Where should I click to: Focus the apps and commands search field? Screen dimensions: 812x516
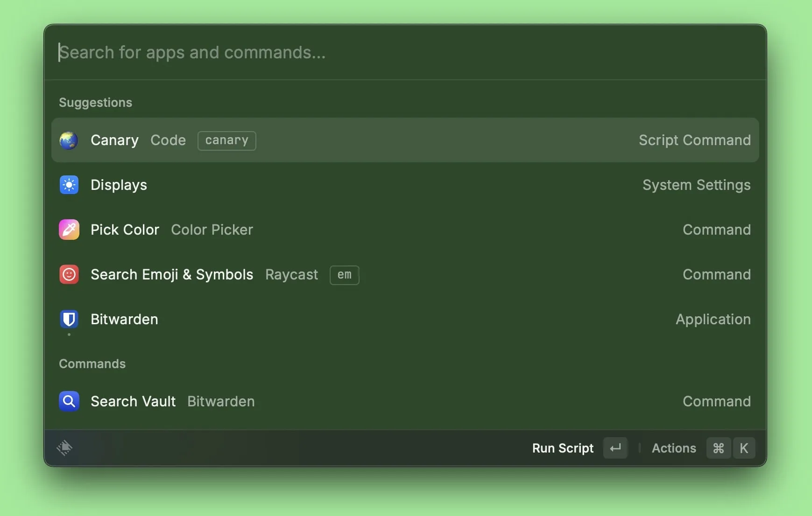[x=404, y=52]
